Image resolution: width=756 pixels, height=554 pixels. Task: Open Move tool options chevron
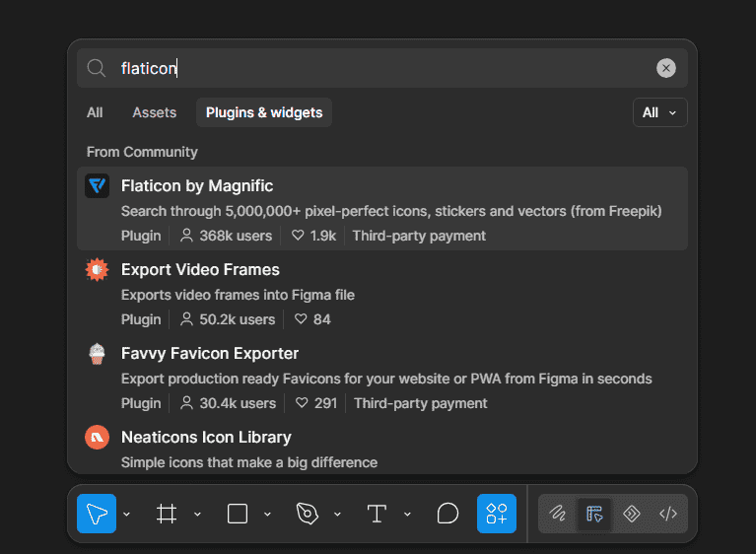pyautogui.click(x=127, y=514)
